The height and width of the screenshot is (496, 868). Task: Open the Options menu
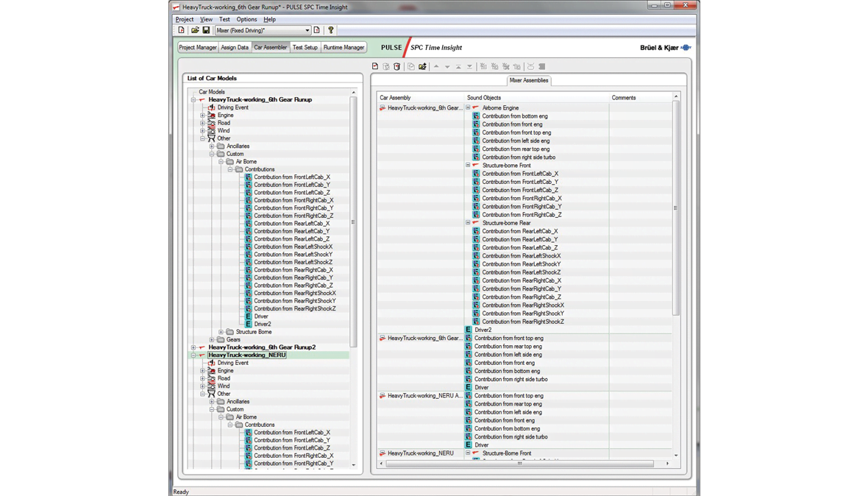(246, 19)
